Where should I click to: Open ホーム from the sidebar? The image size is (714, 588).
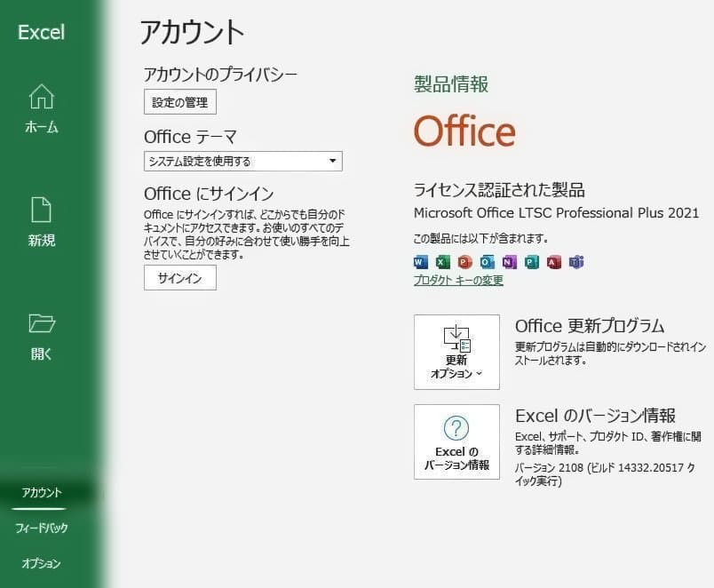(x=40, y=108)
